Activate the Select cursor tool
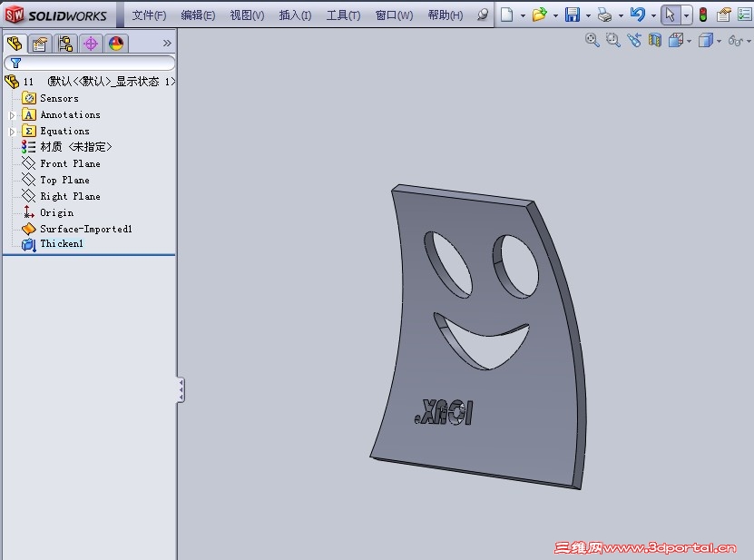 (x=671, y=15)
